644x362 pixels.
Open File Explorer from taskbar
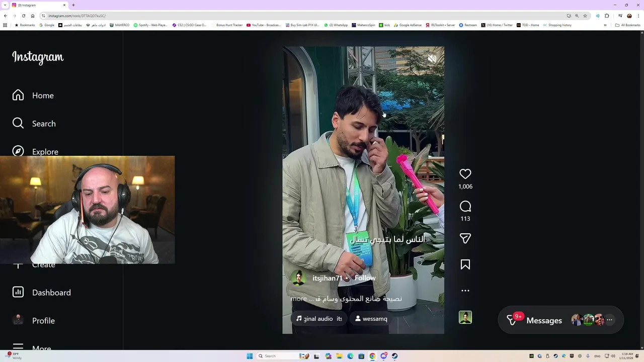339,356
